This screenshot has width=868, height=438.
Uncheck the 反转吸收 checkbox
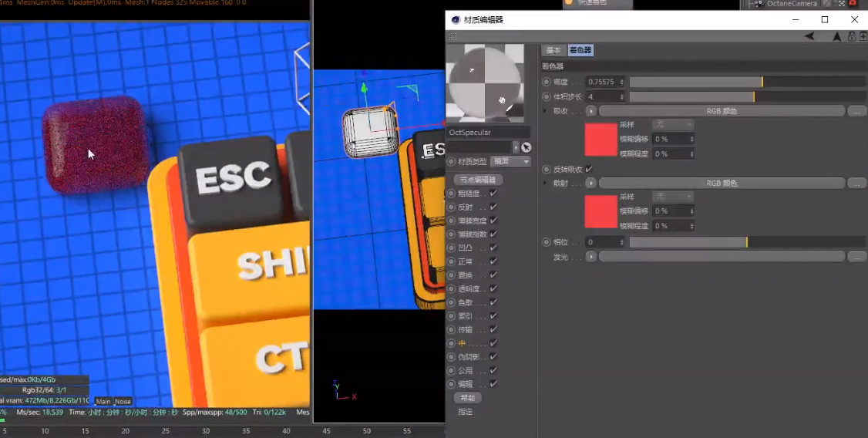589,169
